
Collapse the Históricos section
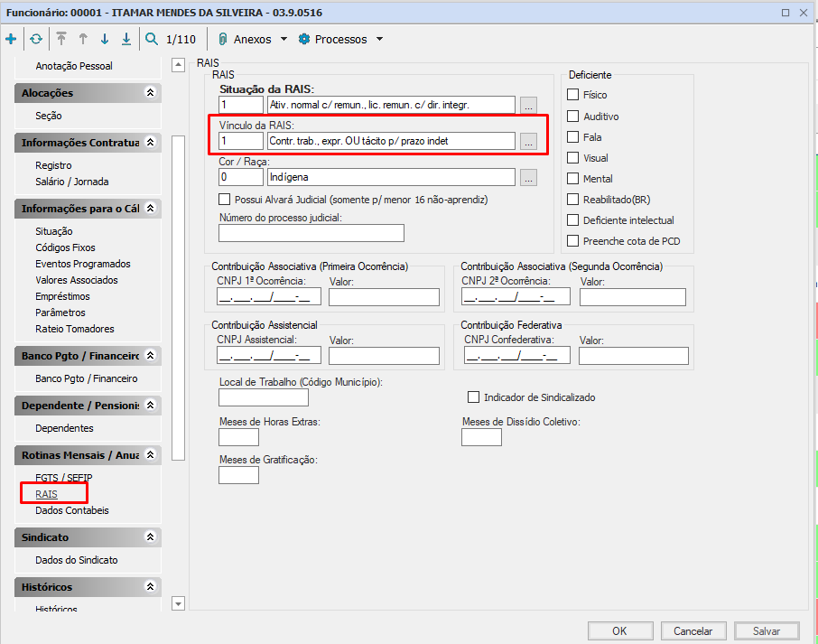coord(150,586)
